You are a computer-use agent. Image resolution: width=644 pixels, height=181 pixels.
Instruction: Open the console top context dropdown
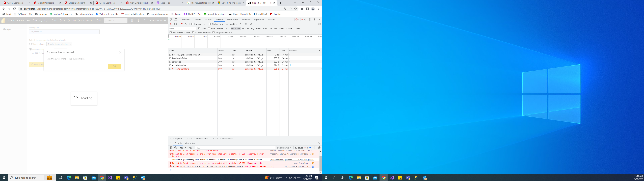pos(183,148)
